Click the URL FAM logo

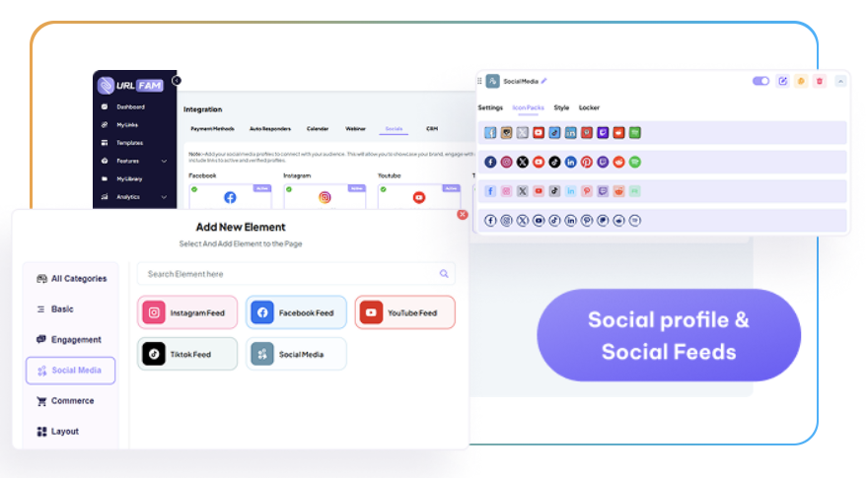pyautogui.click(x=130, y=85)
